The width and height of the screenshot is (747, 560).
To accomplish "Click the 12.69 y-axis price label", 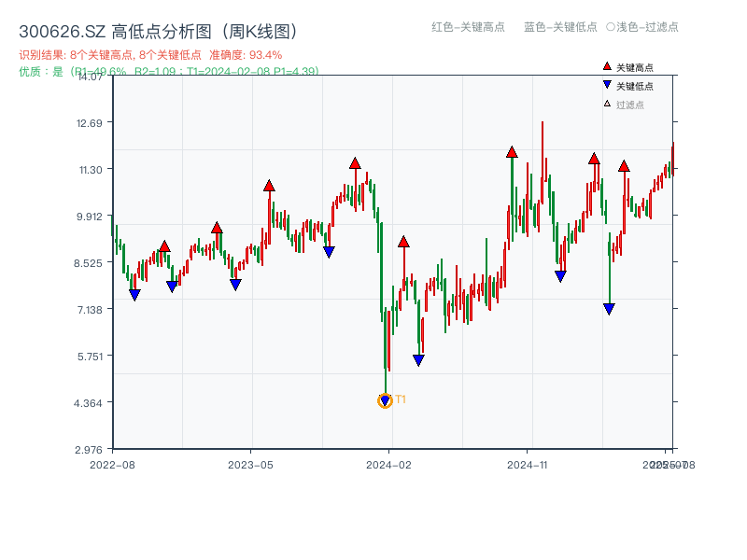I will tap(91, 122).
